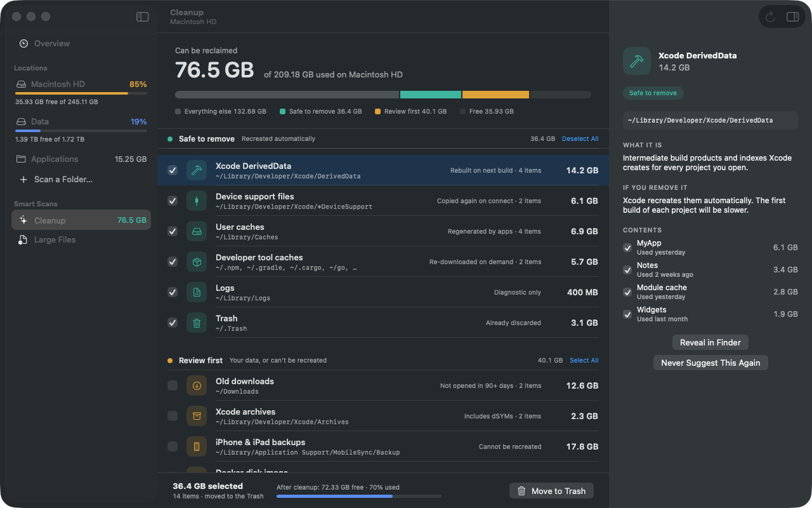Click the 76.5 GB reclaimable total
The width and height of the screenshot is (812, 508).
pos(214,70)
